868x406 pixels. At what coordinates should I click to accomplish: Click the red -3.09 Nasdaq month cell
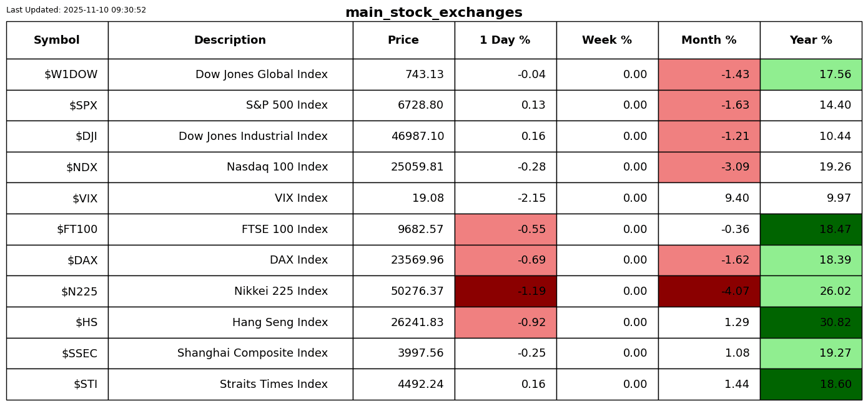(709, 167)
